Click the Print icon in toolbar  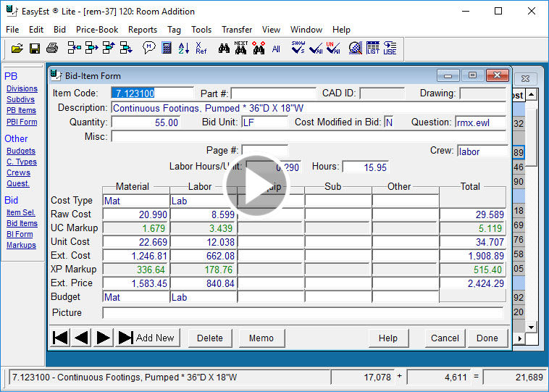[51, 49]
